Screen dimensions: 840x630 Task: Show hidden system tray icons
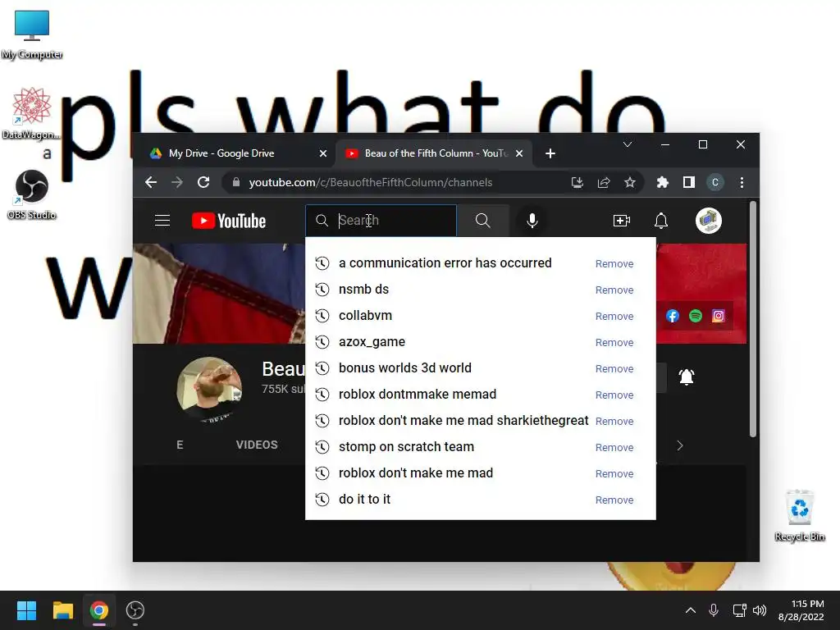tap(691, 610)
